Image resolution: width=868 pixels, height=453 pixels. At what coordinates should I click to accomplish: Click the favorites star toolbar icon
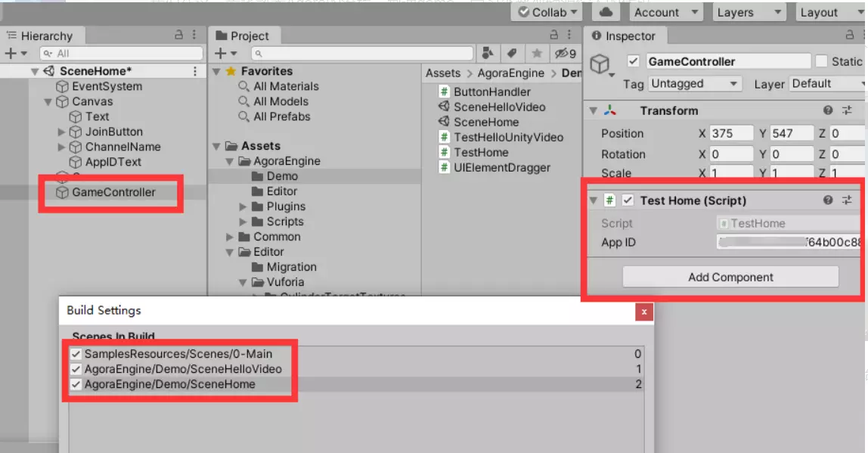point(536,53)
